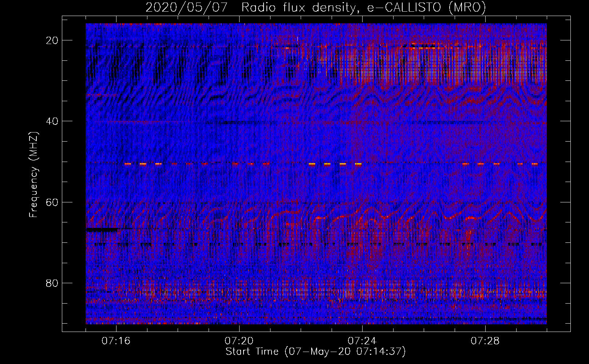589x364 pixels.
Task: Click the 07:24 time tick label
Action: 362,341
